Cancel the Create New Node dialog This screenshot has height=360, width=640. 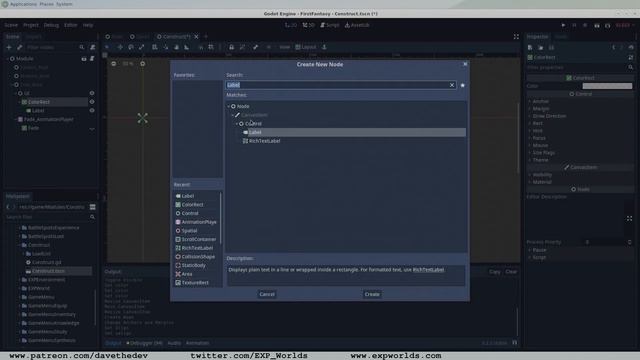coord(267,294)
